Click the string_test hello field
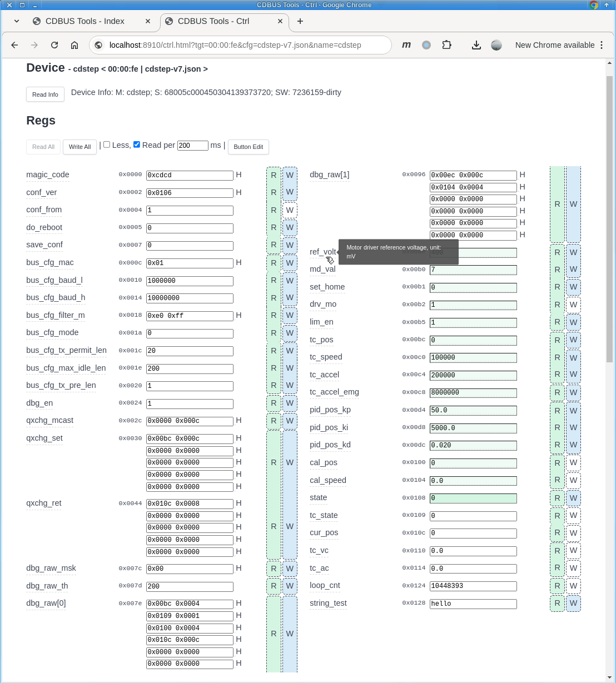The height and width of the screenshot is (683, 616). 473,604
